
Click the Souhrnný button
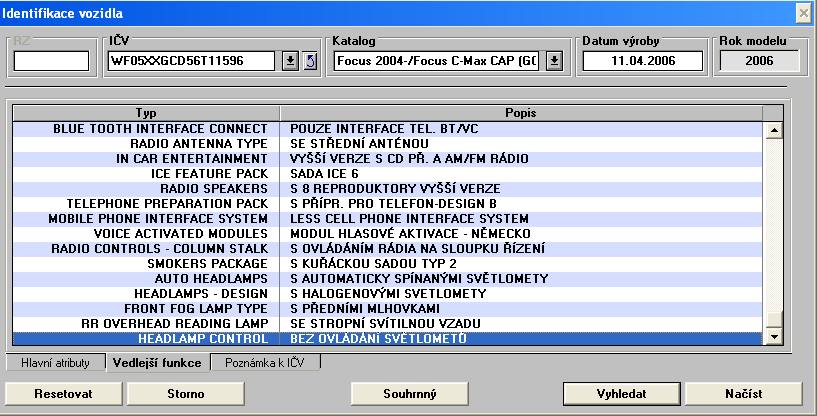(x=409, y=394)
